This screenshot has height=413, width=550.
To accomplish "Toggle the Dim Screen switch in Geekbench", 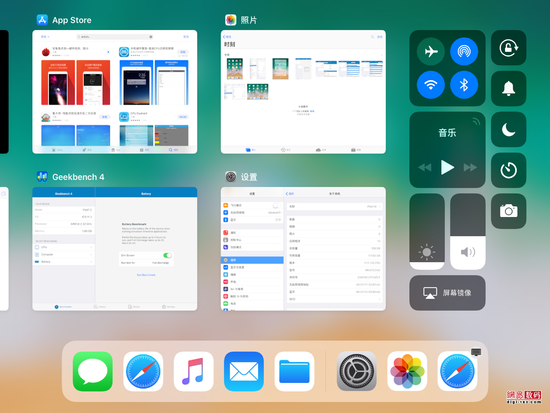I will click(x=167, y=255).
